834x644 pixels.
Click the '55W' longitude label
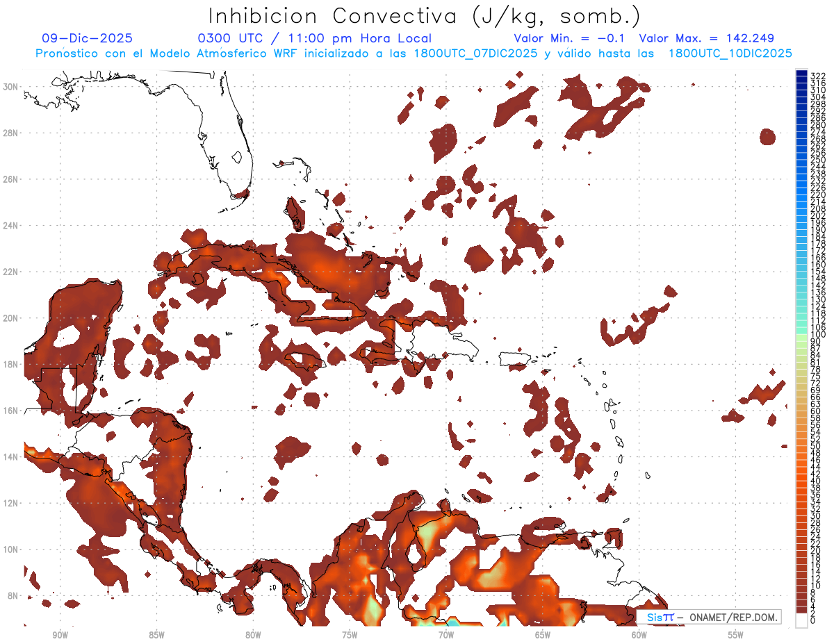pyautogui.click(x=735, y=635)
